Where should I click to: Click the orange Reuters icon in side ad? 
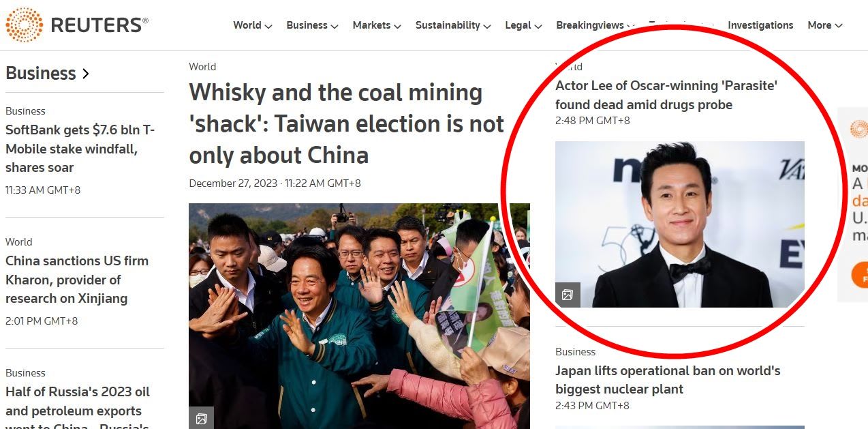tap(858, 128)
